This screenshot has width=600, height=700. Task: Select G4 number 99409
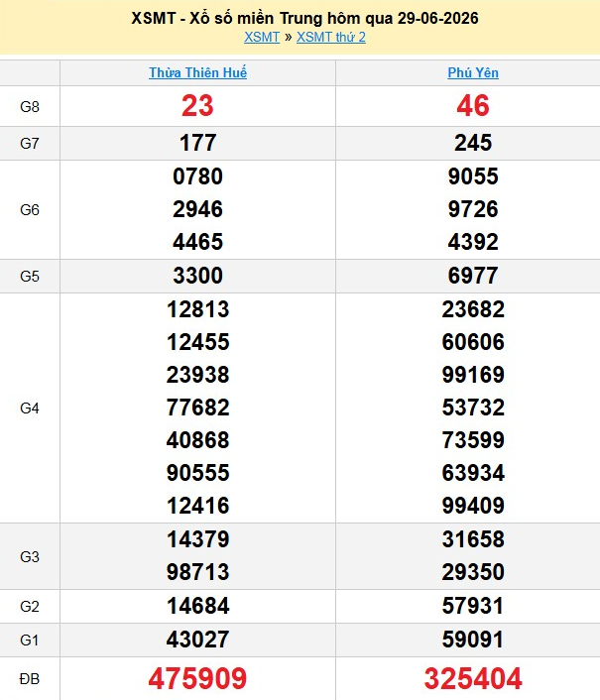click(x=473, y=506)
